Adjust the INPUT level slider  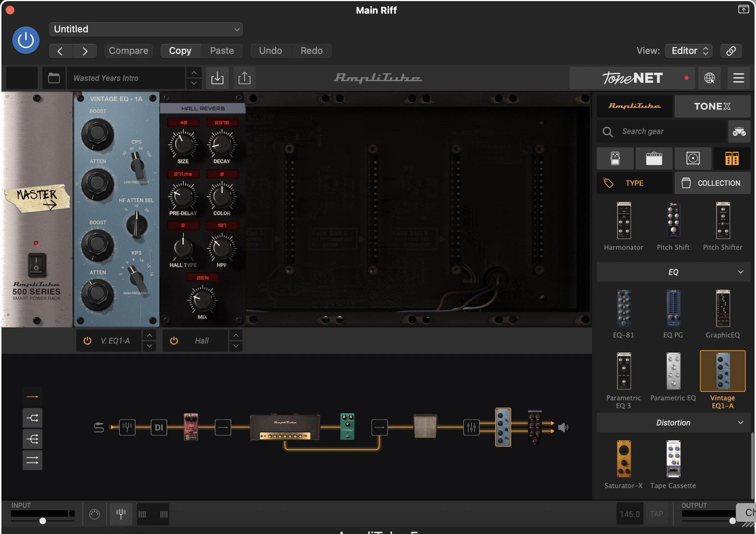42,521
